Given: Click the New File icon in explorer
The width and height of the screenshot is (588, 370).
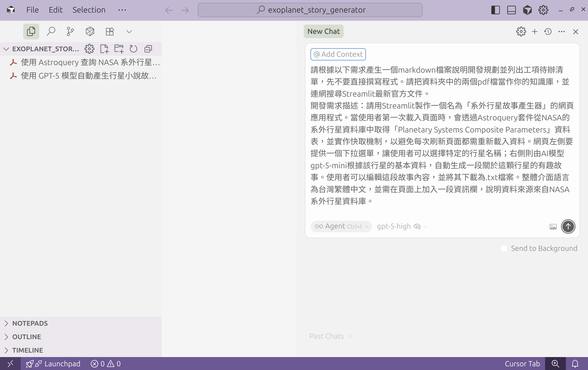Looking at the screenshot, I should click(104, 49).
